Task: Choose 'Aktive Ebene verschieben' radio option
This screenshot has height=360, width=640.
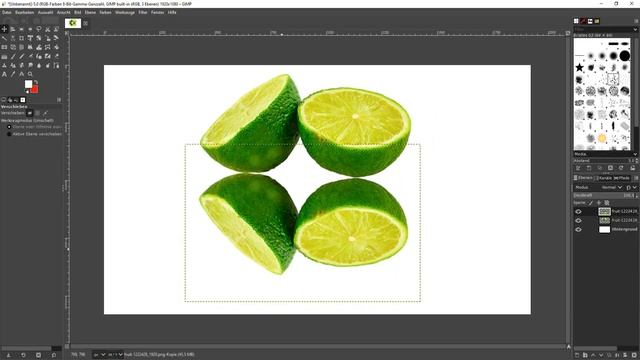Action: 9,134
